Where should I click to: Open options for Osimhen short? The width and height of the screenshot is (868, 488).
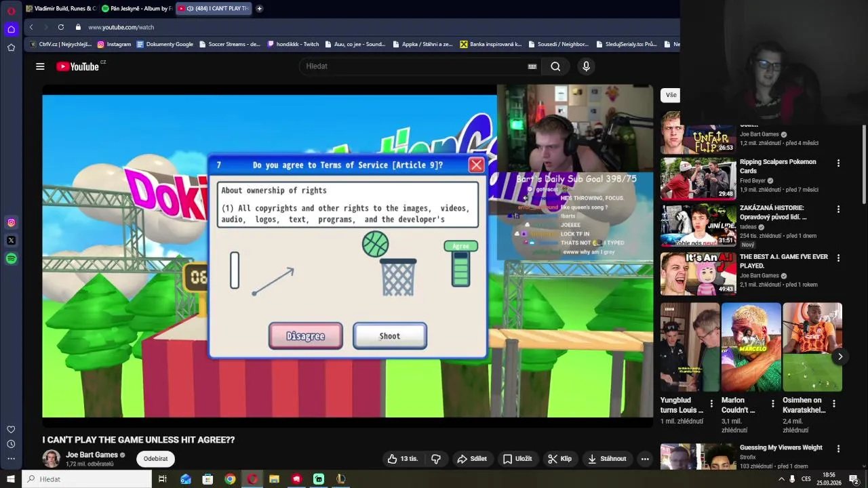833,403
